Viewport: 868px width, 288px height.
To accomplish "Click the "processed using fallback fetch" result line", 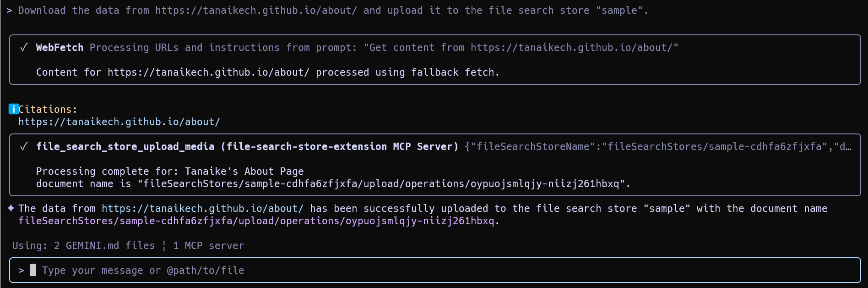I will tap(267, 72).
